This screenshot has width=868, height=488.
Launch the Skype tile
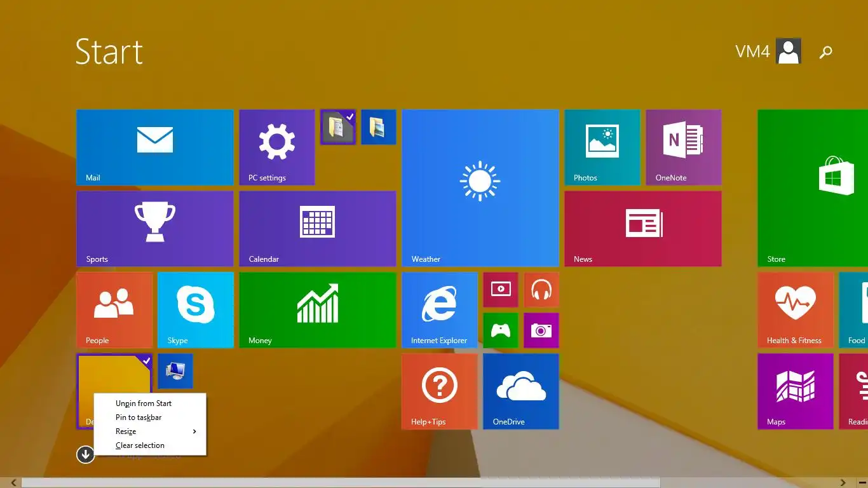(196, 310)
